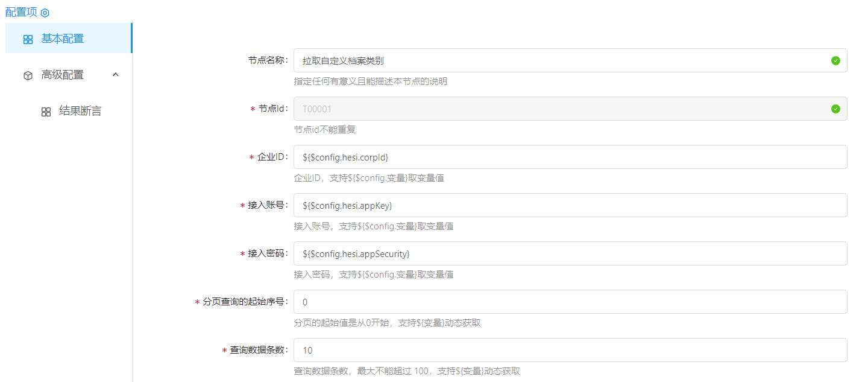Image resolution: width=868 pixels, height=382 pixels.
Task: Click the disabled 节点Id field
Action: coord(561,109)
